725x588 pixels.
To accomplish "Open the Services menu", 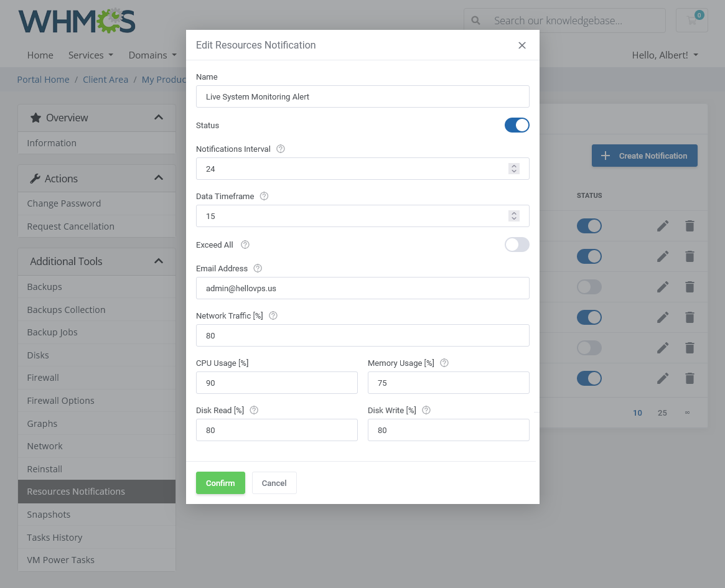I will (x=90, y=55).
